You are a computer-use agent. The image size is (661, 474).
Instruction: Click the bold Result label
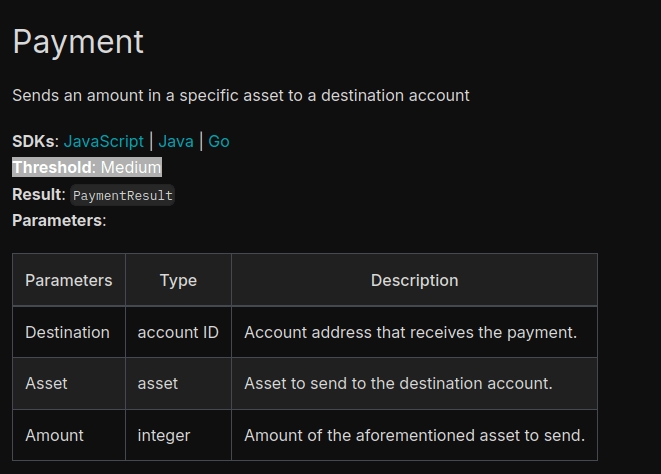38,194
